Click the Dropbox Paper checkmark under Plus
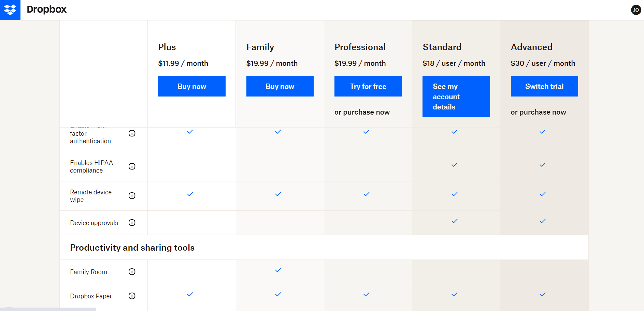The image size is (644, 311). click(190, 294)
